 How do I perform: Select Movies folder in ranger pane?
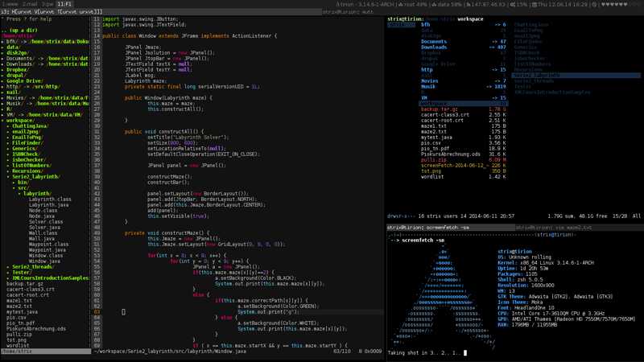pyautogui.click(x=464, y=81)
